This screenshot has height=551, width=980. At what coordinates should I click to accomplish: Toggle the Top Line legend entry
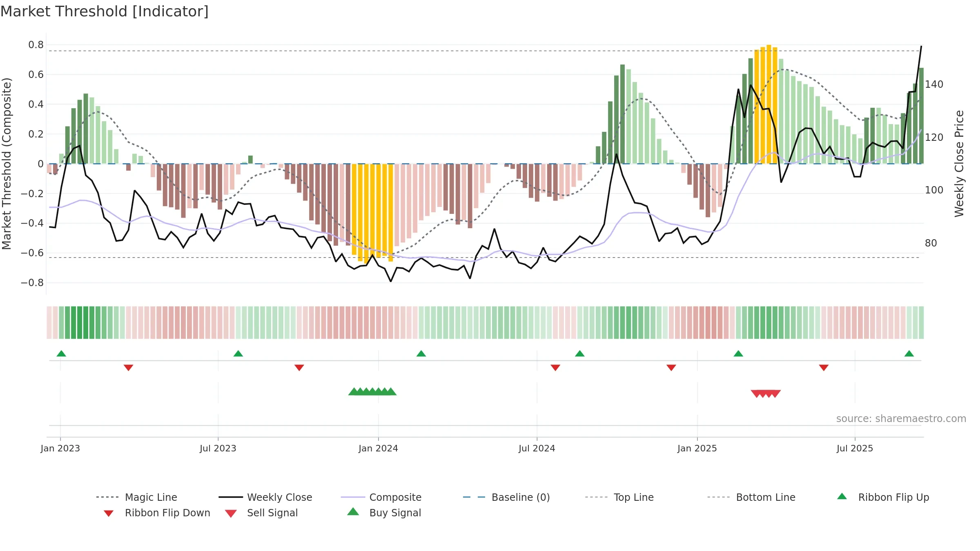pyautogui.click(x=619, y=497)
